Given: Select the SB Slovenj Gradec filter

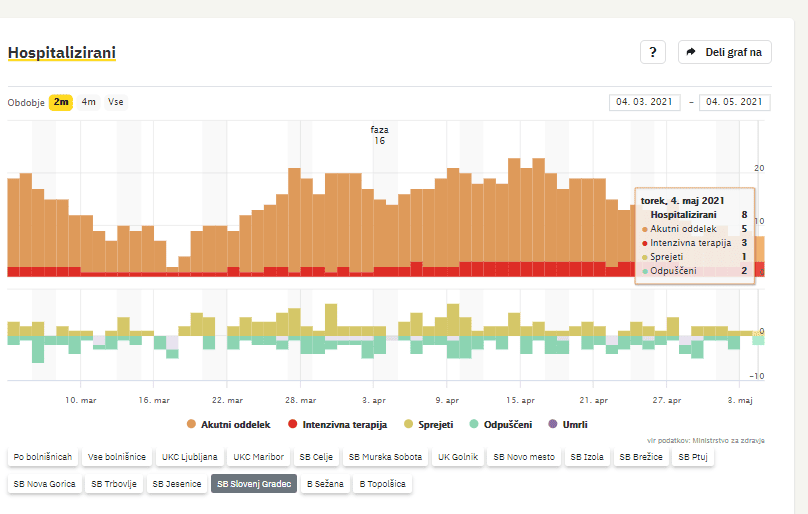Looking at the screenshot, I should [253, 484].
